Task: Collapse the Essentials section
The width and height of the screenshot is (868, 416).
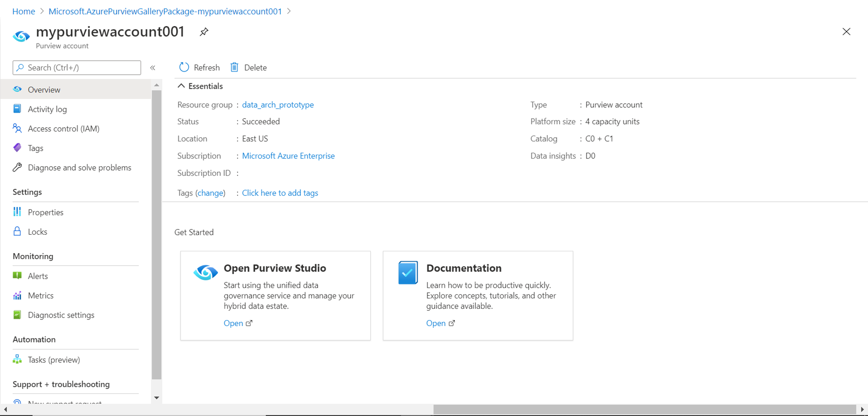Action: click(x=181, y=86)
